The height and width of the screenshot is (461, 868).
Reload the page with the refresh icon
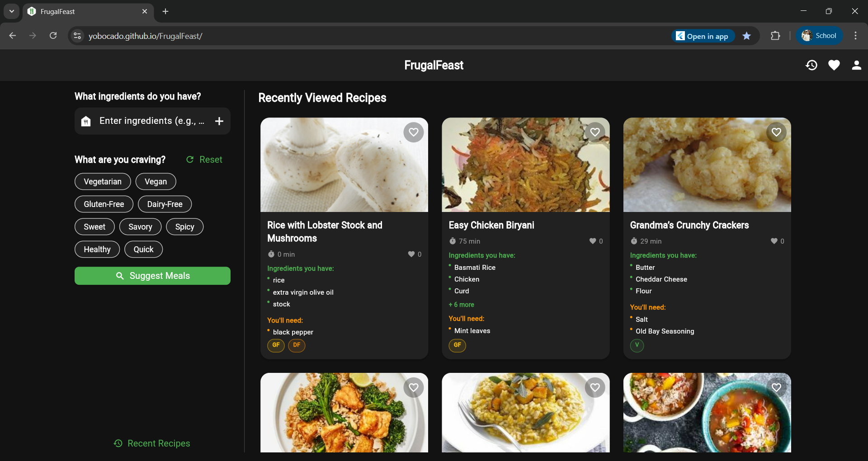(x=53, y=36)
